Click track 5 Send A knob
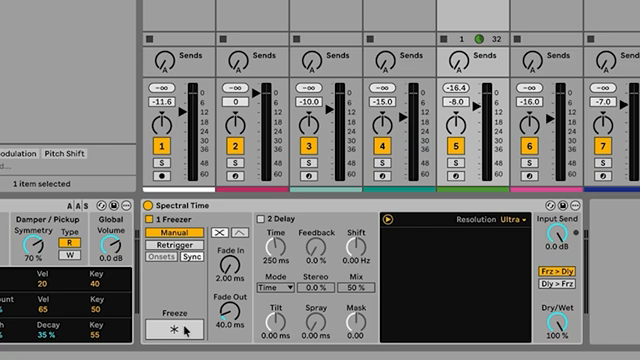The image size is (640, 360). point(459,61)
